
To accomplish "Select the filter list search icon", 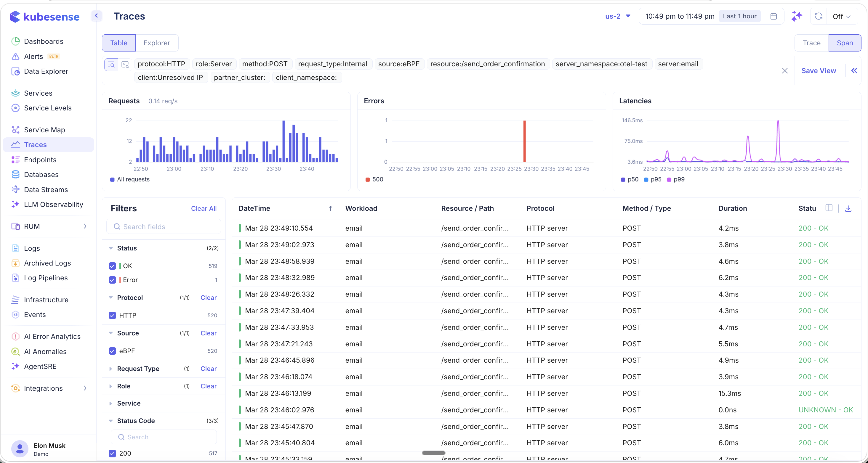I will pos(111,65).
